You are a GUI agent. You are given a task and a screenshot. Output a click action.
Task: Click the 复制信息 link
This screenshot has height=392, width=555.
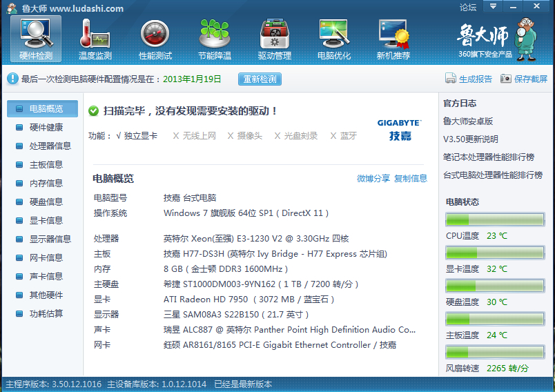pos(411,178)
